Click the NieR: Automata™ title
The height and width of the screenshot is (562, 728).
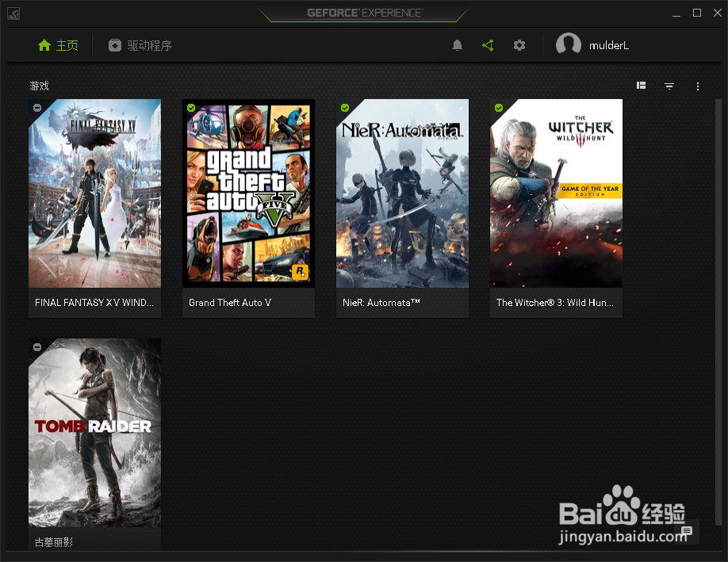(381, 303)
